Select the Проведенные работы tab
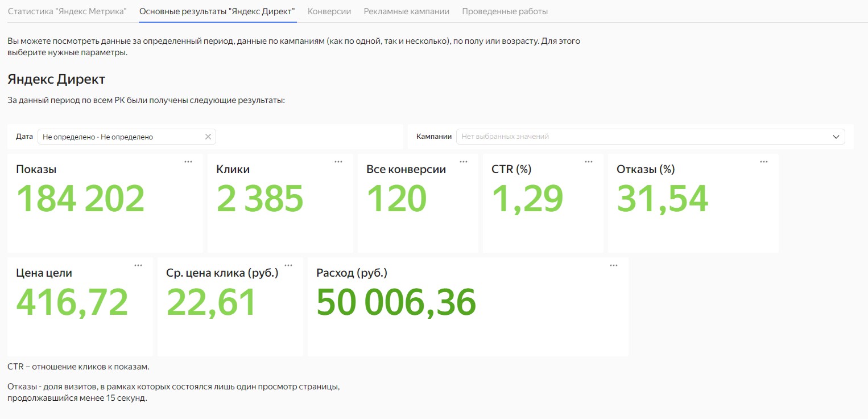This screenshot has height=419, width=868. coord(505,11)
